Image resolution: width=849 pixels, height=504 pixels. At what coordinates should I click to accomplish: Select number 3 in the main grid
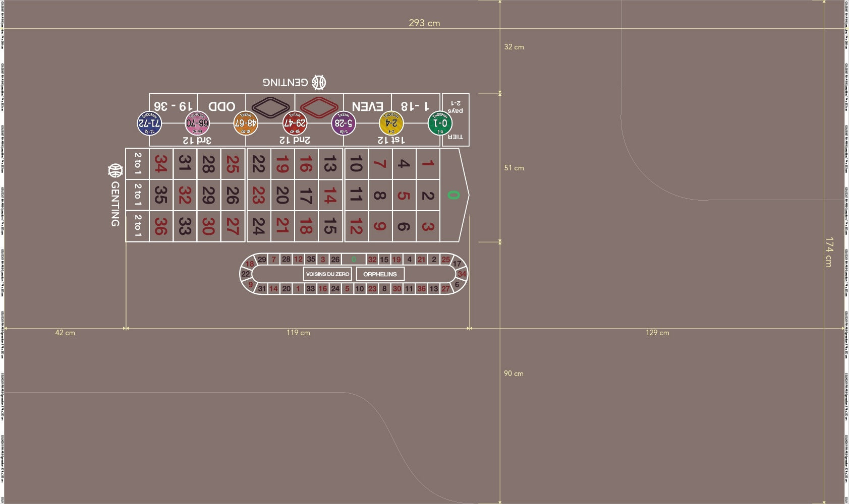click(428, 226)
